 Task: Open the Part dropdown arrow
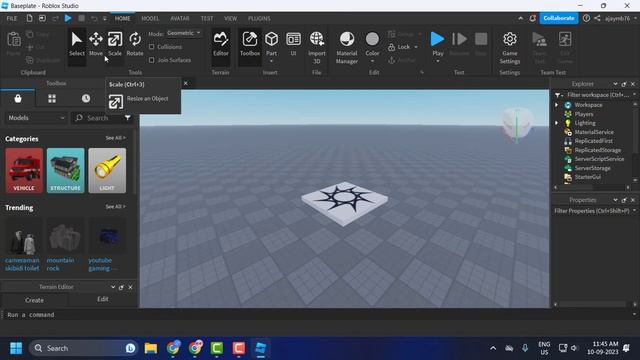pos(271,61)
